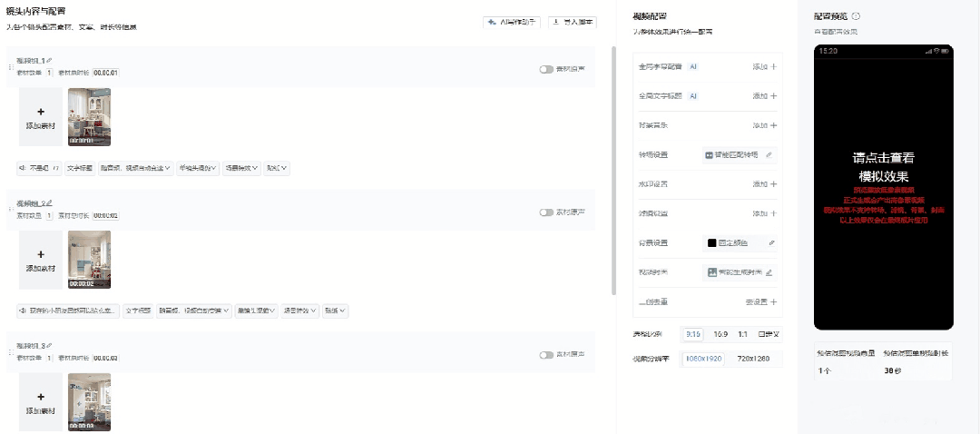This screenshot has width=980, height=434.
Task: Open the 场景特效 dropdown in 视频组_1
Action: pos(241,168)
